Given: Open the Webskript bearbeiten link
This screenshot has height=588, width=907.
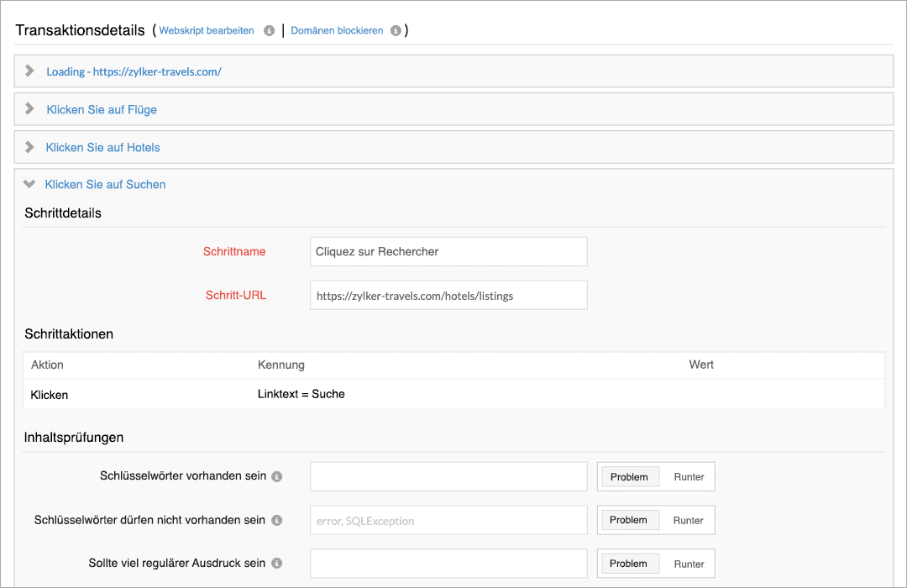Looking at the screenshot, I should tap(206, 30).
